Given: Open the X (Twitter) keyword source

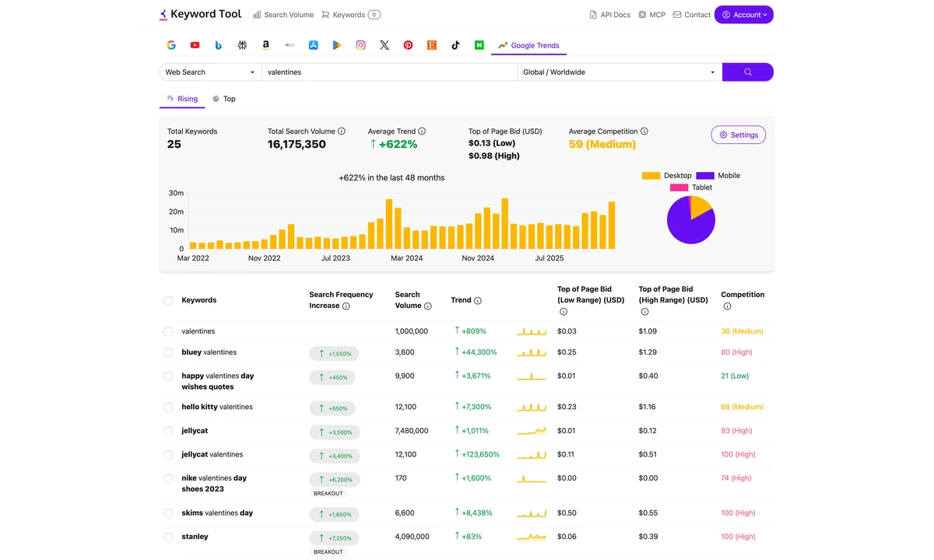Looking at the screenshot, I should click(x=384, y=45).
